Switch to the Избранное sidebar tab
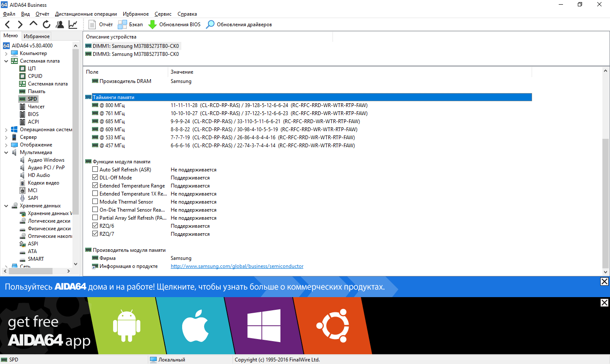Image resolution: width=610 pixels, height=364 pixels. [36, 36]
